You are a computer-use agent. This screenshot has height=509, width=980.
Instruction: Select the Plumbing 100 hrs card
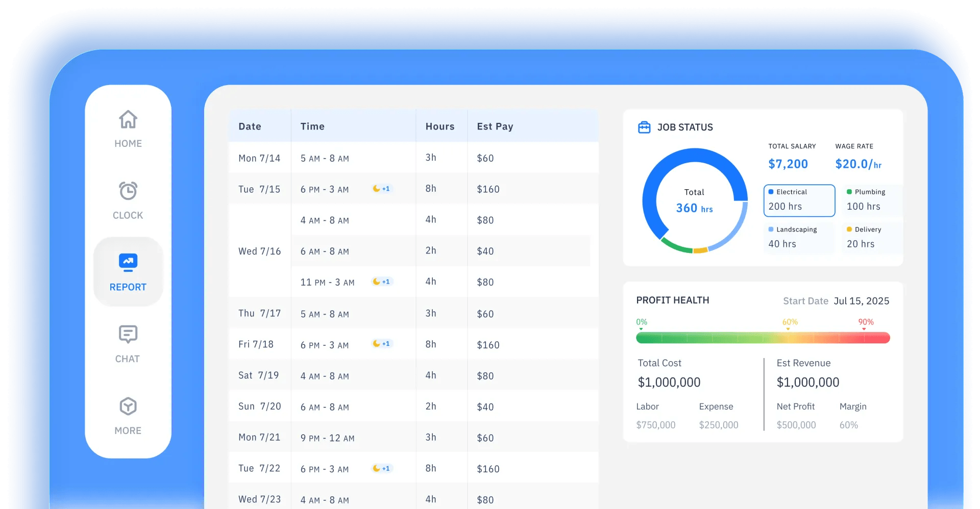(871, 200)
